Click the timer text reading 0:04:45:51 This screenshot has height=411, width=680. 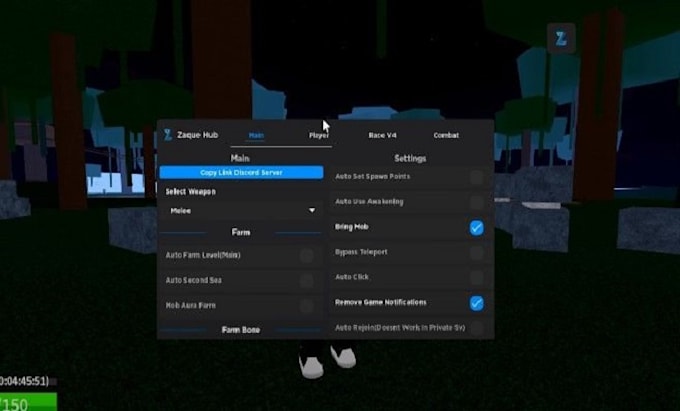24,381
